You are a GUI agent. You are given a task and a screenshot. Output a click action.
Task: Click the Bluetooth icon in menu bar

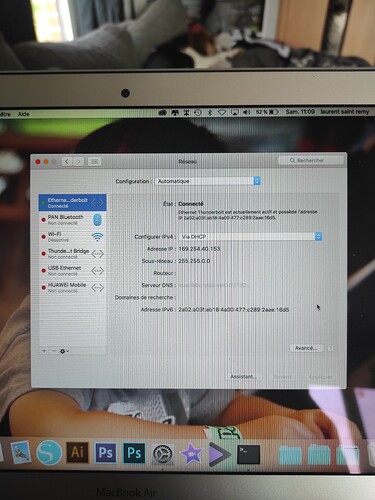[210, 112]
